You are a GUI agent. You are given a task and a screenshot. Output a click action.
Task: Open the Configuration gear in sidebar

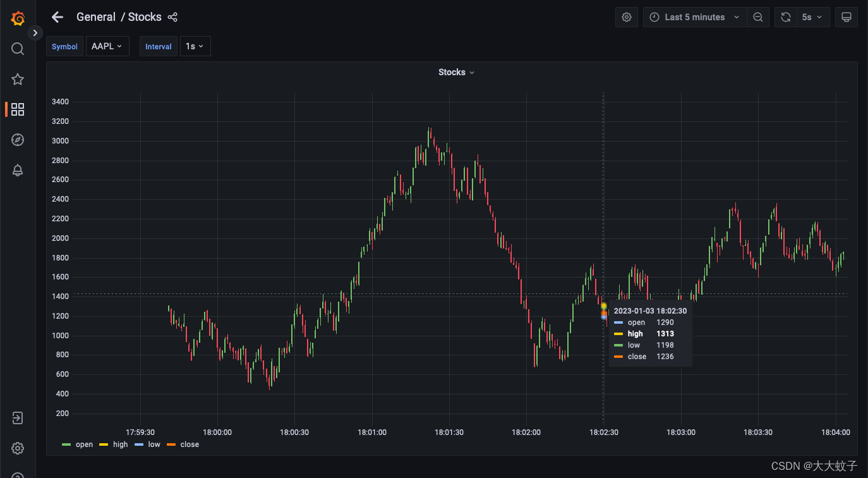point(18,448)
